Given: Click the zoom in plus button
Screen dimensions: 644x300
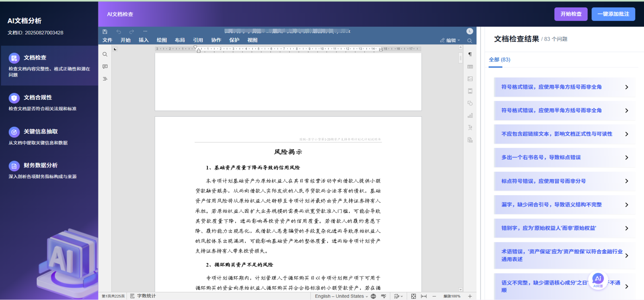Looking at the screenshot, I should point(470,296).
